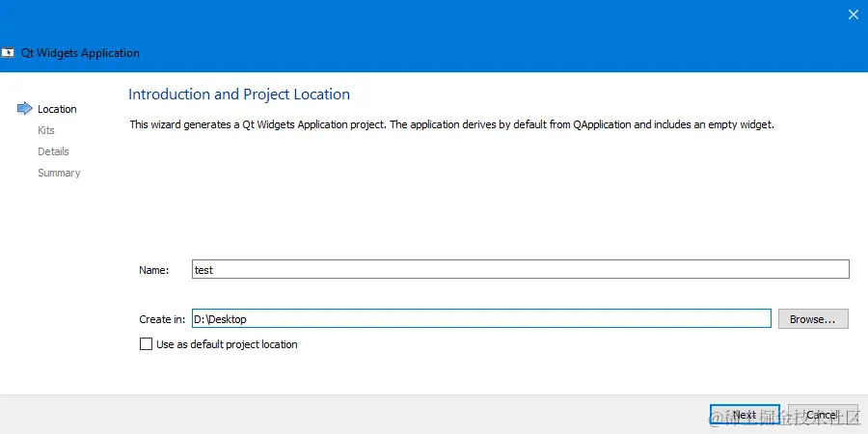This screenshot has width=868, height=434.
Task: Select the Kits wizard step
Action: (x=46, y=130)
